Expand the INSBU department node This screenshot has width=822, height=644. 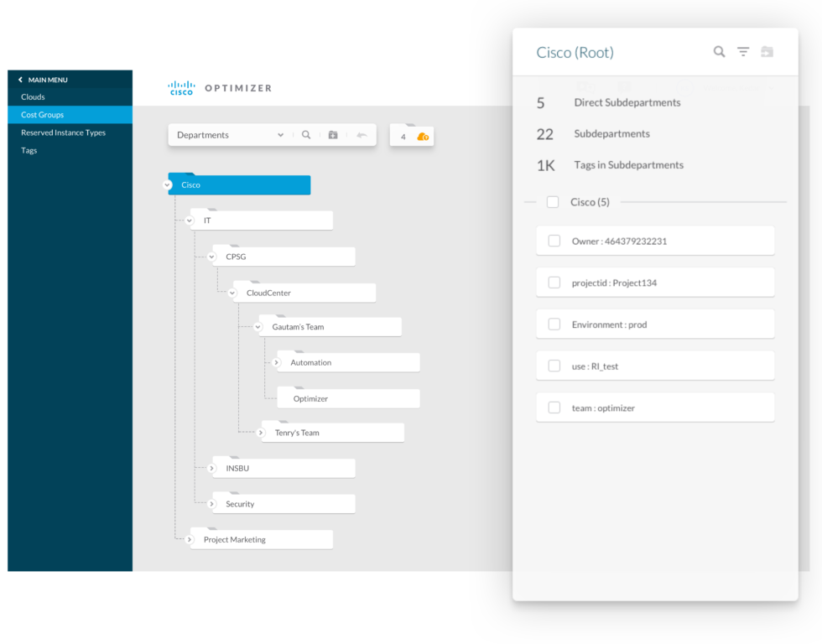pos(211,469)
